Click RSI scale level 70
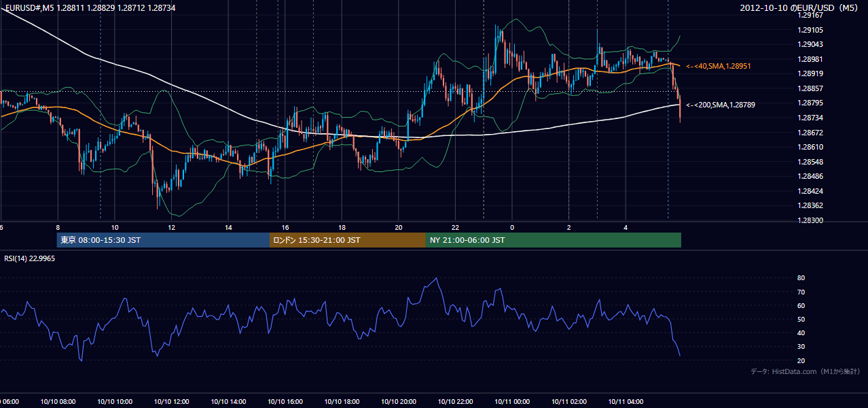The height and width of the screenshot is (408, 868). [x=801, y=292]
